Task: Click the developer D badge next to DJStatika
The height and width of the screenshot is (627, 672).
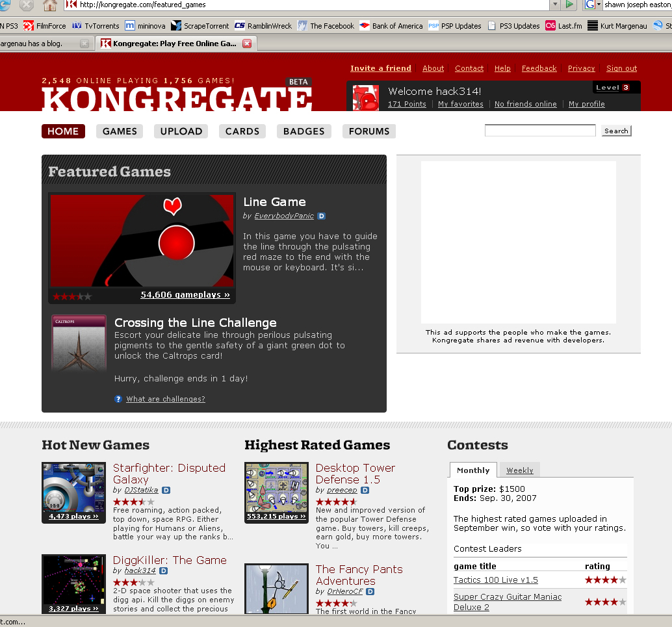Action: [166, 490]
